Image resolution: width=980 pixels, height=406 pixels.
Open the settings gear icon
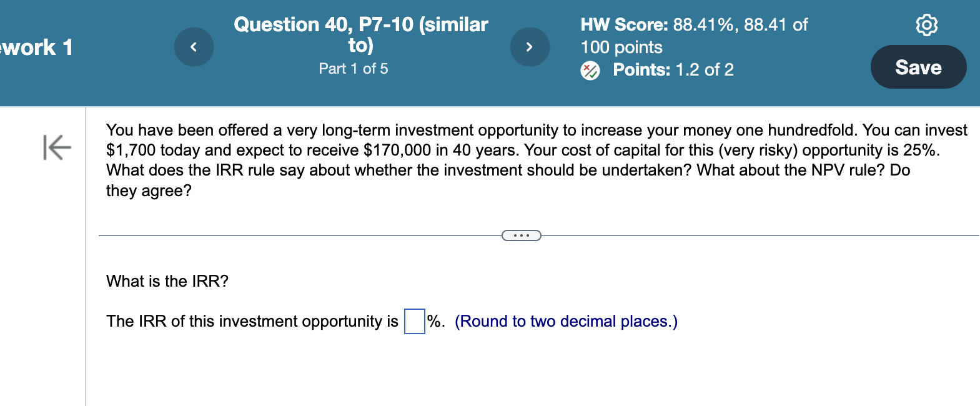click(926, 25)
